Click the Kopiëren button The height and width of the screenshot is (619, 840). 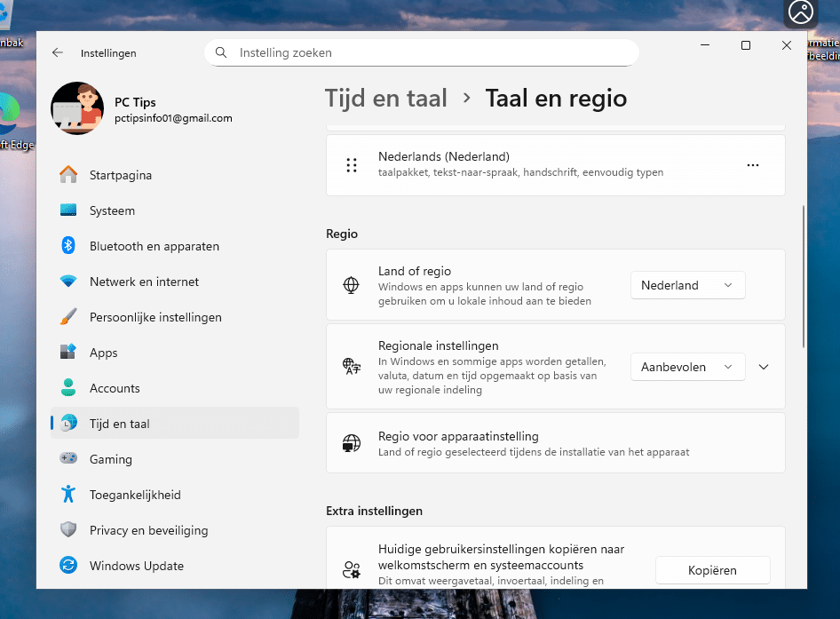point(712,569)
